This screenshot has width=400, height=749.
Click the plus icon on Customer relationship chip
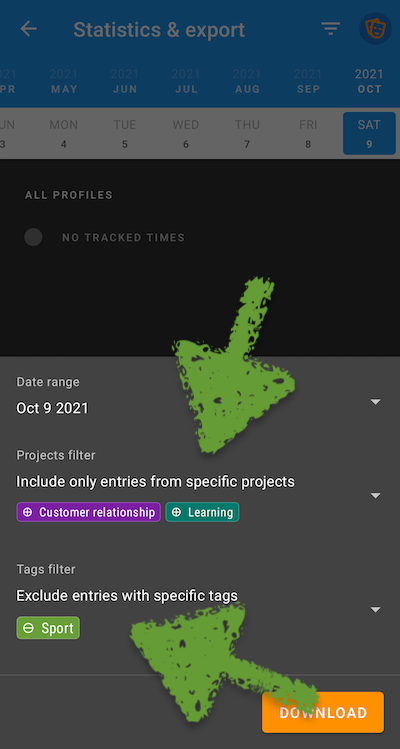[28, 512]
